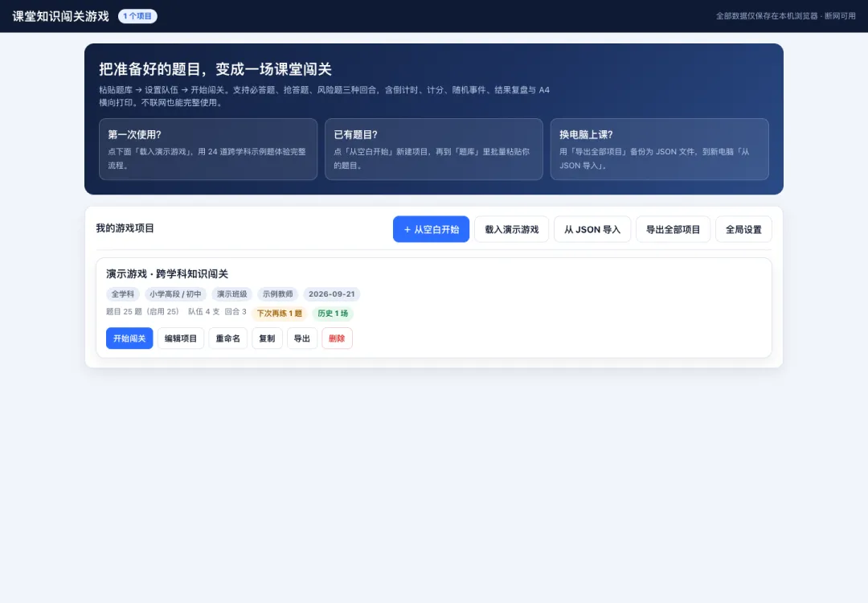Click the 1个项目 badge in header
The image size is (868, 603).
[137, 16]
